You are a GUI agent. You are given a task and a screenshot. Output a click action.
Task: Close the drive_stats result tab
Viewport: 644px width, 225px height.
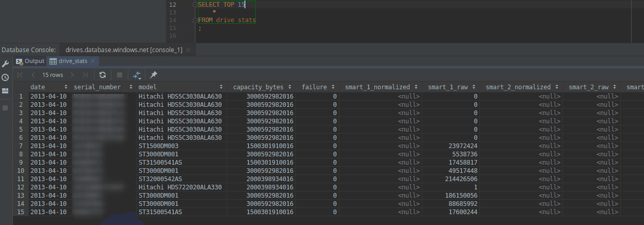pyautogui.click(x=93, y=61)
